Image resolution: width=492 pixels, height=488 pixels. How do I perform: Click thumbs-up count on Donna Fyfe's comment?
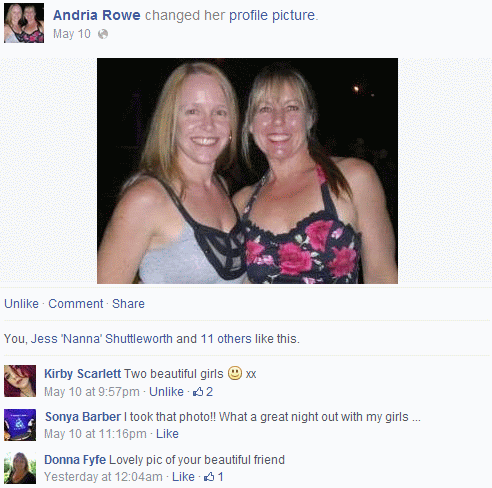(x=213, y=477)
